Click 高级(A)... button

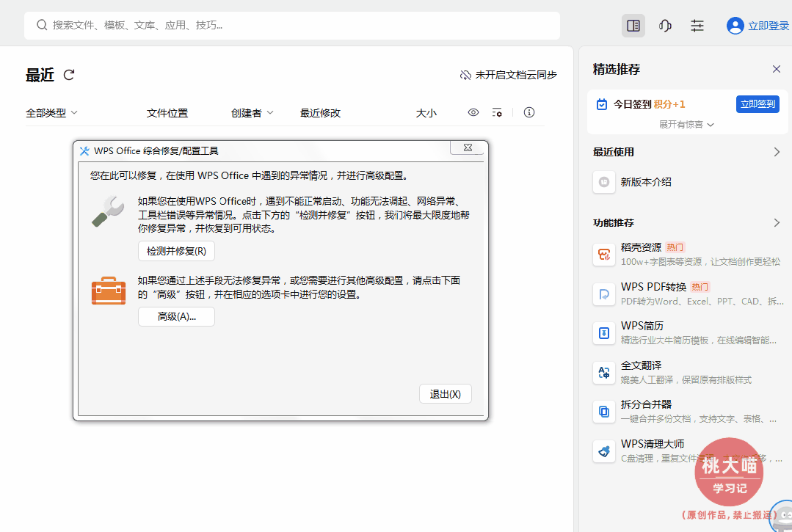pyautogui.click(x=176, y=317)
